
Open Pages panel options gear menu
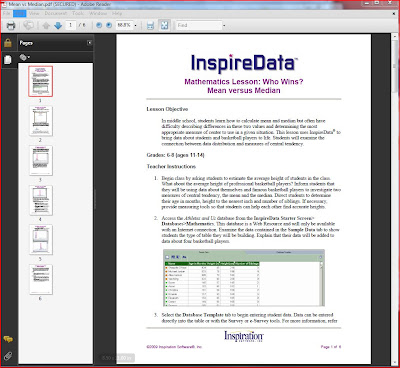(x=25, y=57)
